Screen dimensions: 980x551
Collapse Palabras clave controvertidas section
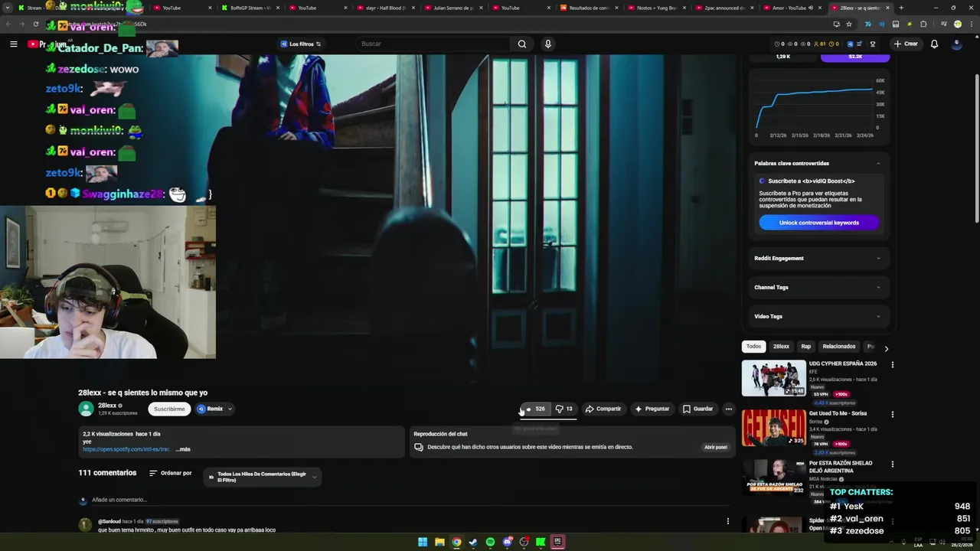(x=878, y=163)
